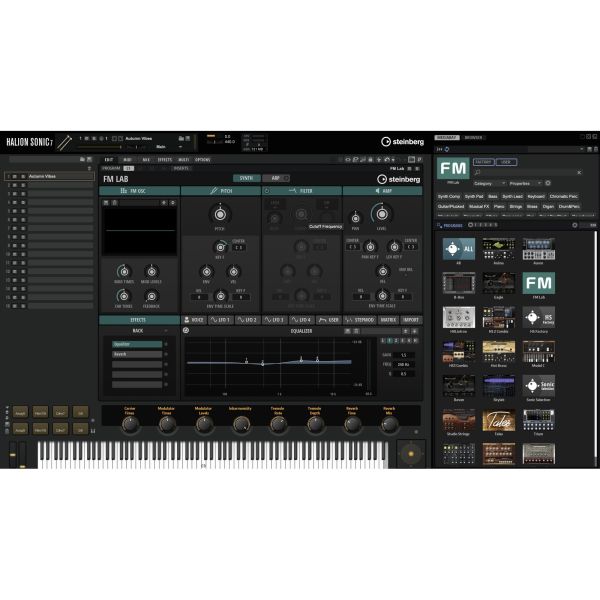Select the LFO 1 modulation tab
Image resolution: width=600 pixels, height=600 pixels.
pyautogui.click(x=221, y=320)
